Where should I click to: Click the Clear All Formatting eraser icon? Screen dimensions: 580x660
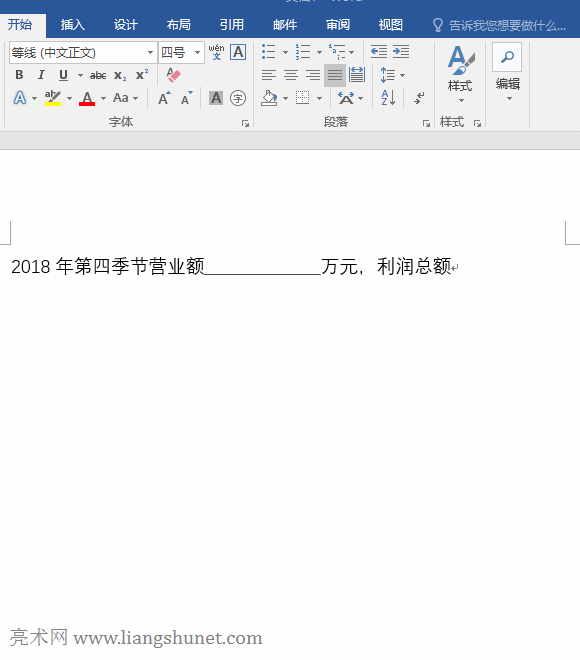pyautogui.click(x=173, y=75)
